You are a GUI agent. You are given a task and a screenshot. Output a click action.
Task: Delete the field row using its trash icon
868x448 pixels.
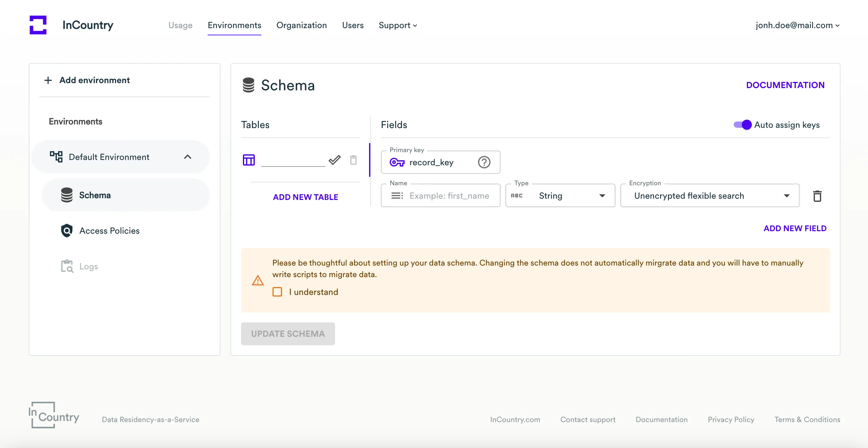[x=817, y=196]
